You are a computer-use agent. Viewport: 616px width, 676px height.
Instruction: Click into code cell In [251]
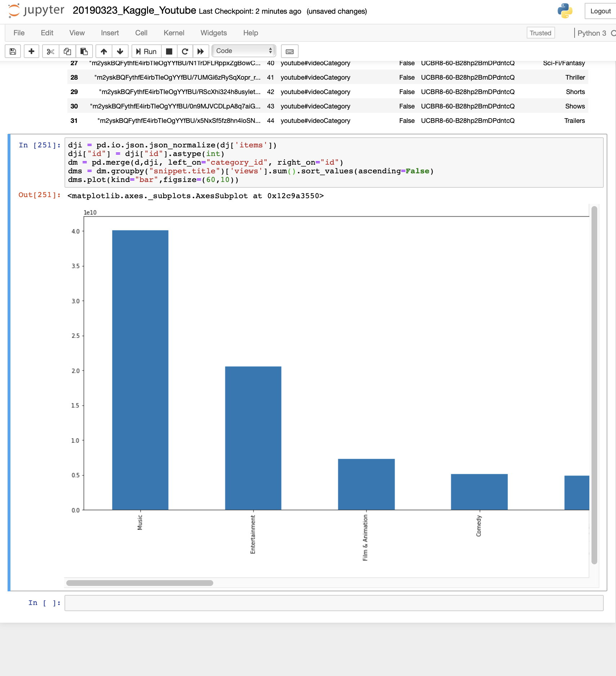(x=334, y=163)
